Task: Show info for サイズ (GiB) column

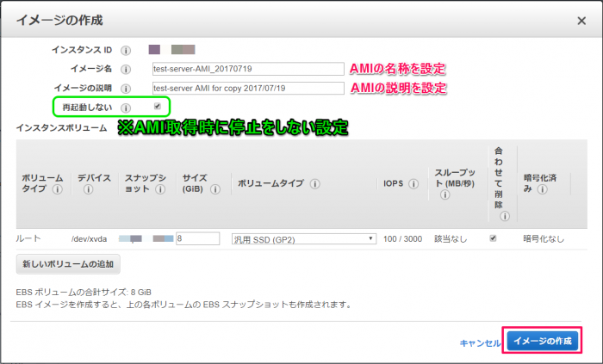Action: click(215, 189)
